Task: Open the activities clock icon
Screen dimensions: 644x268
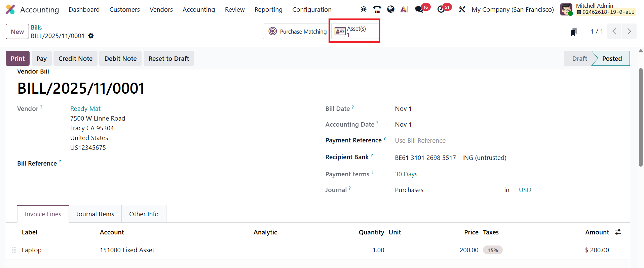Action: [x=441, y=9]
